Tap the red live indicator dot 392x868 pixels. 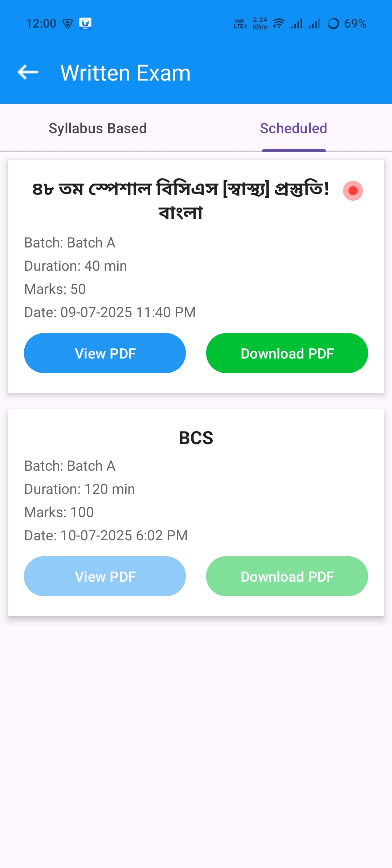click(353, 191)
